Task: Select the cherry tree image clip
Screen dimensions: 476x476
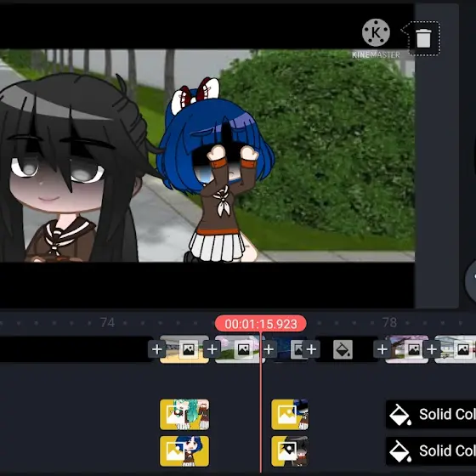Action: pos(407,349)
